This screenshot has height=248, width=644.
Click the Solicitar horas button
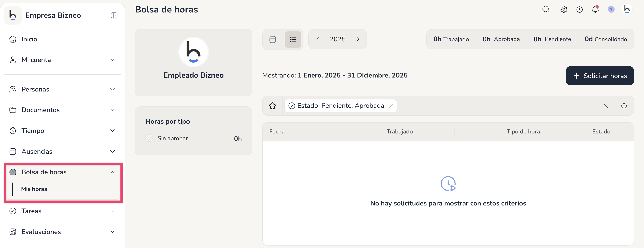[x=599, y=76]
